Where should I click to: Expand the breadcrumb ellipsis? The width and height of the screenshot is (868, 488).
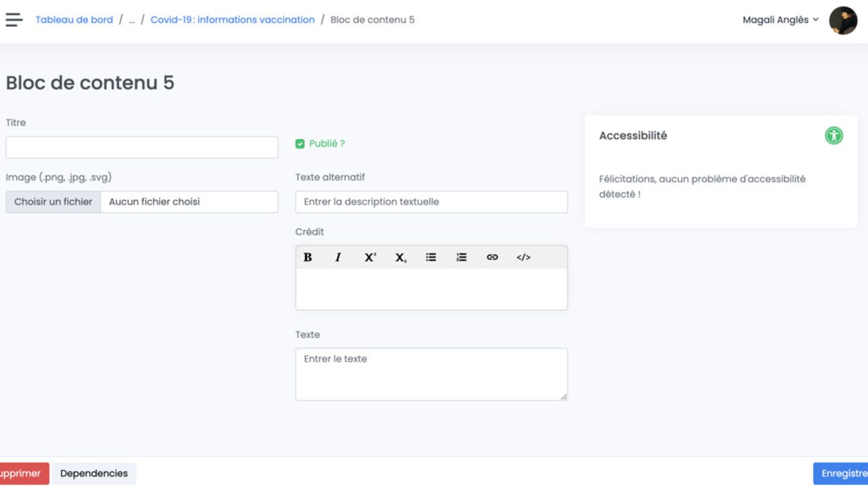pyautogui.click(x=132, y=20)
